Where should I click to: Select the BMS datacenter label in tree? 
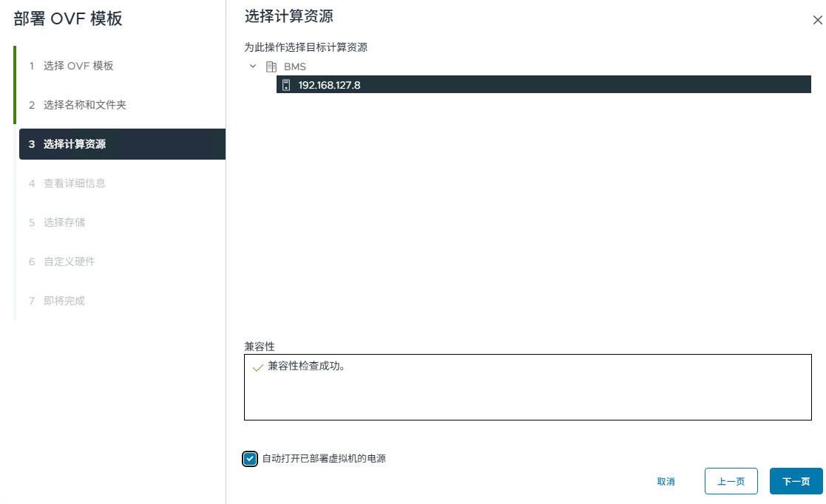point(294,67)
